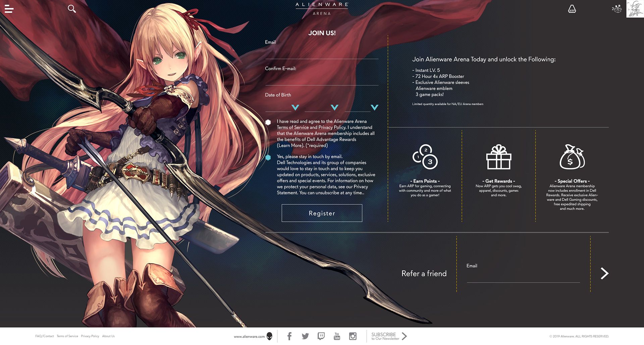Click the JOIN US! heading

(x=322, y=33)
